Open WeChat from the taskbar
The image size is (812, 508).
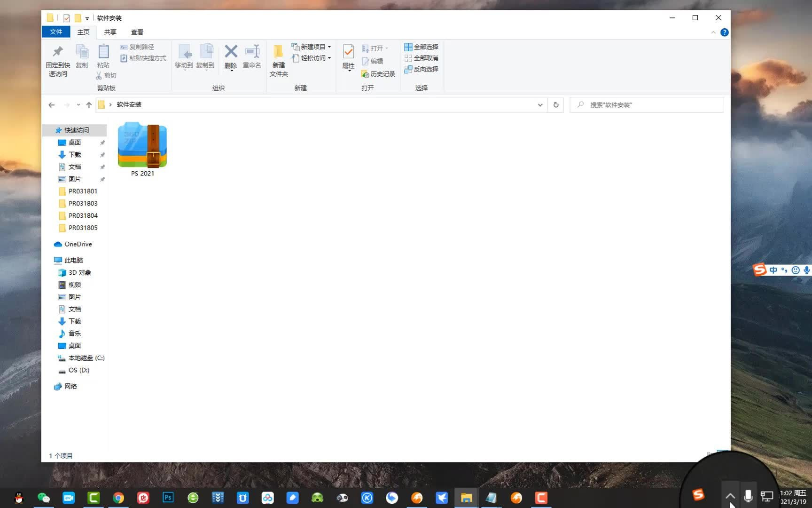(x=44, y=498)
